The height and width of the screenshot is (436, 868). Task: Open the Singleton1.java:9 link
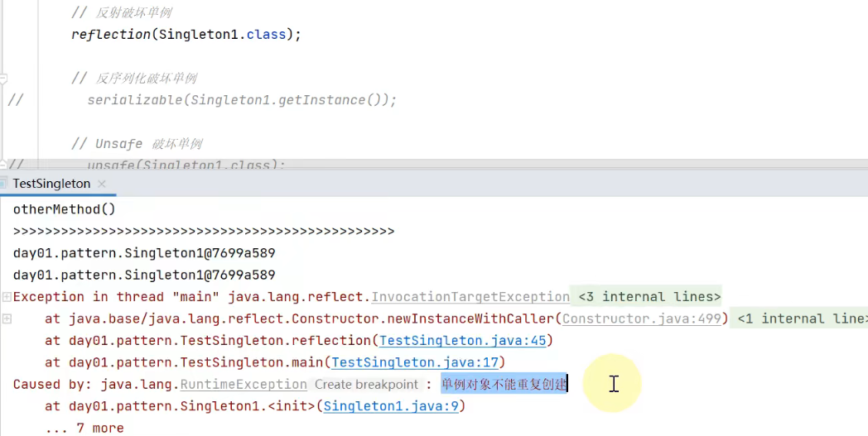coord(391,407)
